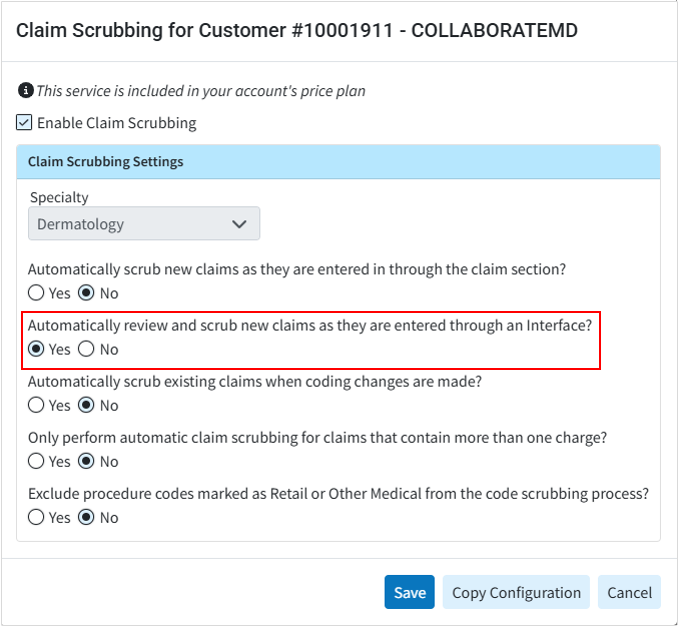Click the Claim Scrubbing Settings header bar
683x629 pixels.
(338, 161)
